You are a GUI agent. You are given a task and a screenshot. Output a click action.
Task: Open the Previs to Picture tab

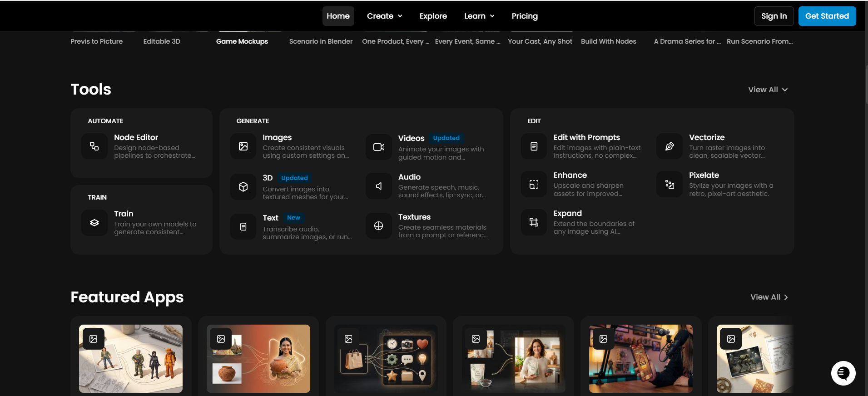pos(96,41)
